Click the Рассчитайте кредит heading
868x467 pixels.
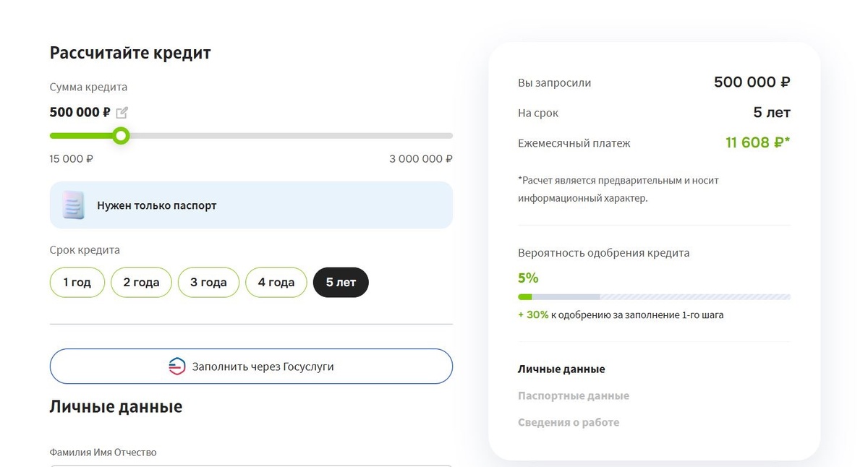pos(129,52)
